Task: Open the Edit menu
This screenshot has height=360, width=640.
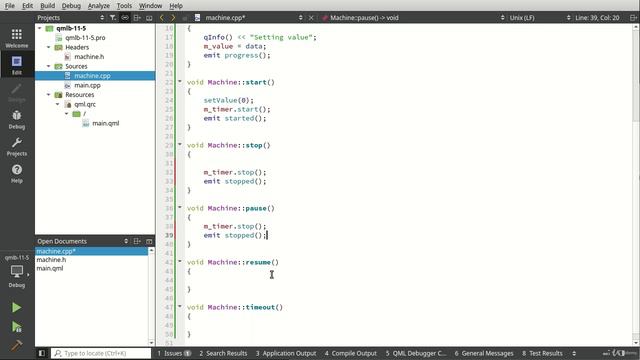Action: [x=27, y=6]
